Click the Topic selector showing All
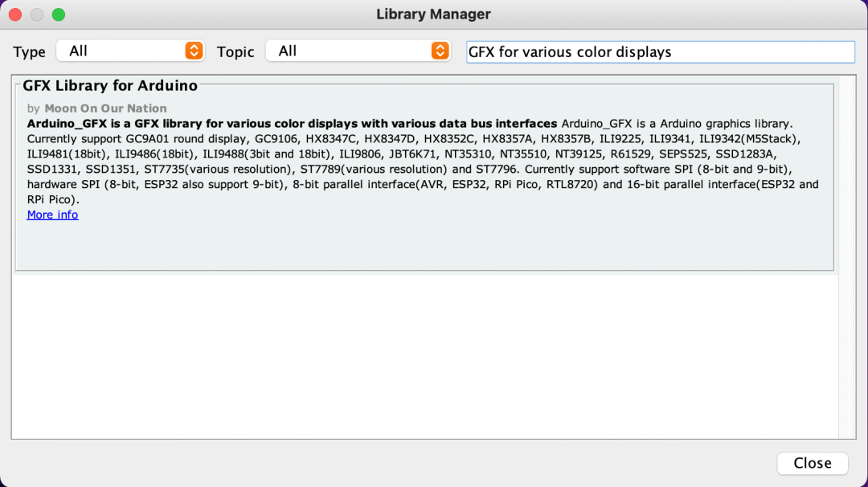The image size is (868, 487). click(358, 51)
